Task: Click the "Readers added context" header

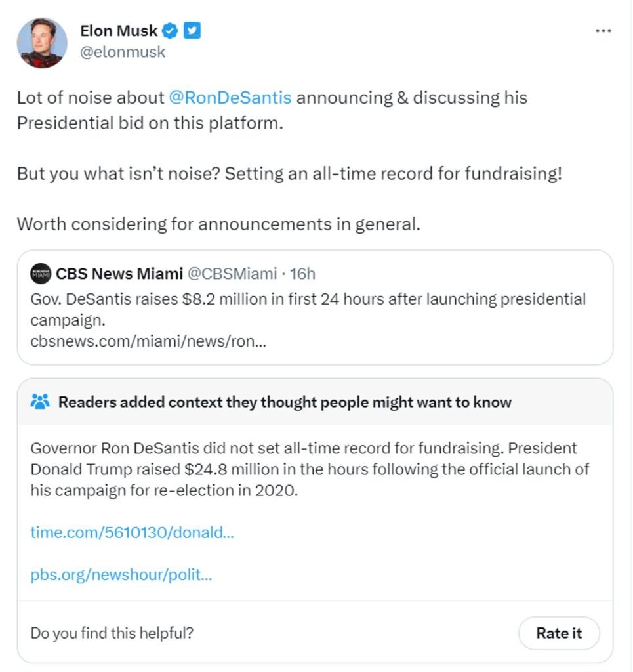Action: click(285, 402)
